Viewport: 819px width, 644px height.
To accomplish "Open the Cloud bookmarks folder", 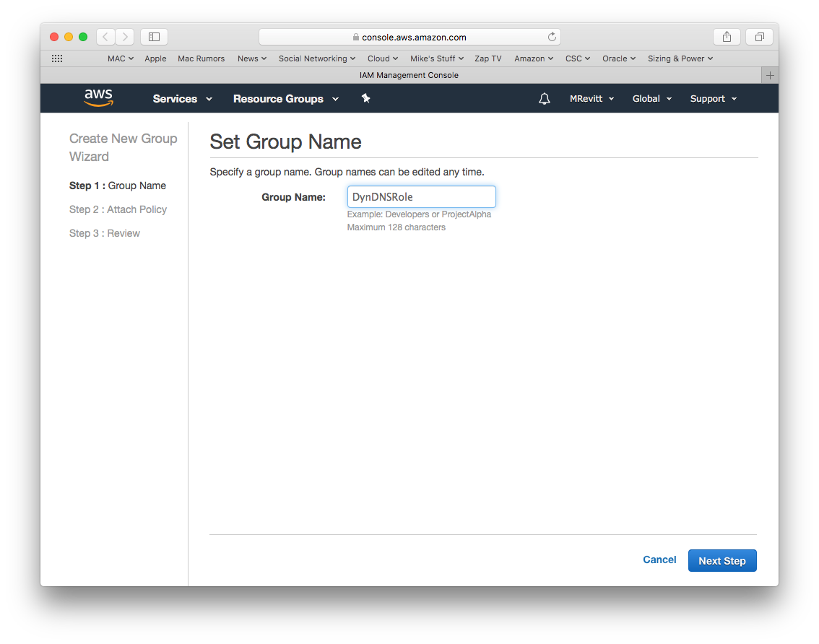I will click(383, 58).
